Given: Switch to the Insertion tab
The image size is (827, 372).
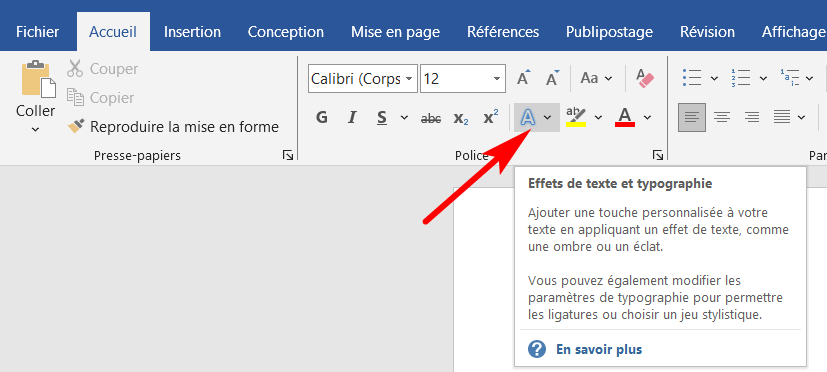Looking at the screenshot, I should (192, 32).
